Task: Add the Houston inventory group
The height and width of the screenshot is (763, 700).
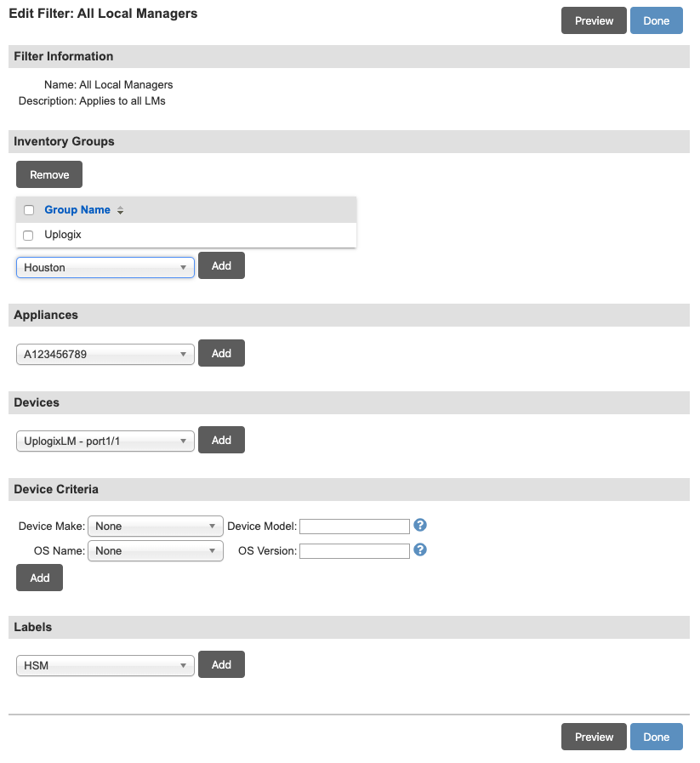Action: click(221, 265)
